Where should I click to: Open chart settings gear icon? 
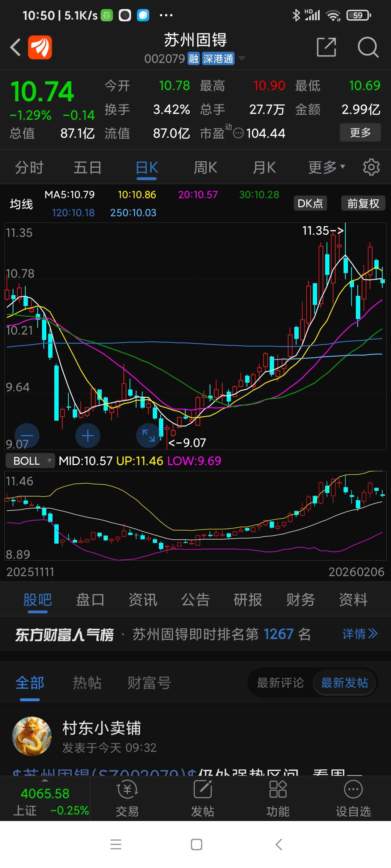(371, 167)
